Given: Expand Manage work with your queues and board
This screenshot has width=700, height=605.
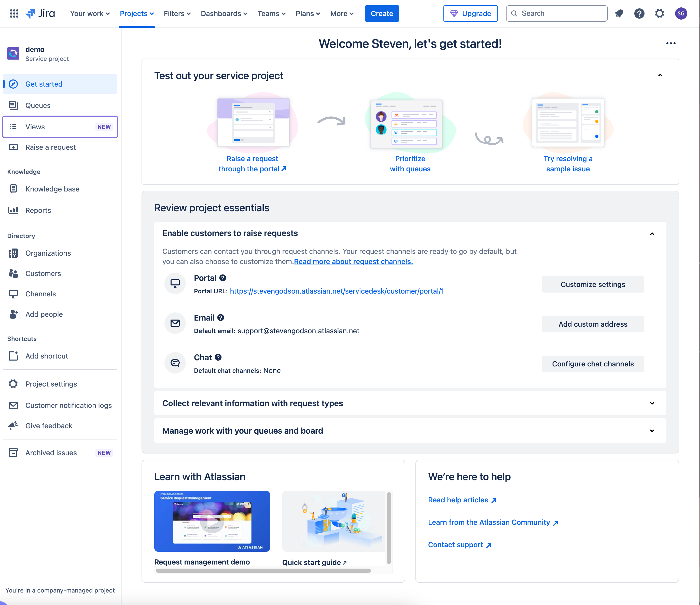Looking at the screenshot, I should tap(652, 431).
